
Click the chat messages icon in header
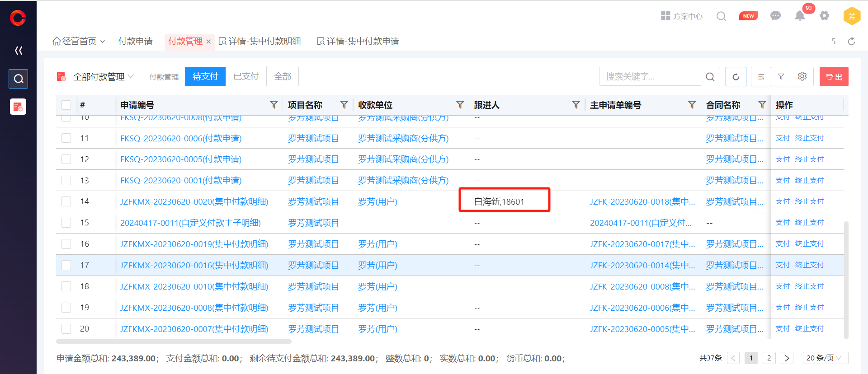pyautogui.click(x=775, y=16)
